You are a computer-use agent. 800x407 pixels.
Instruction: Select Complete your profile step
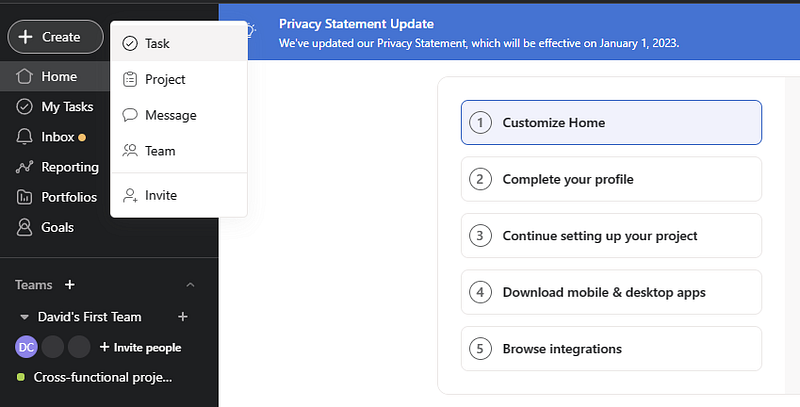click(x=611, y=179)
